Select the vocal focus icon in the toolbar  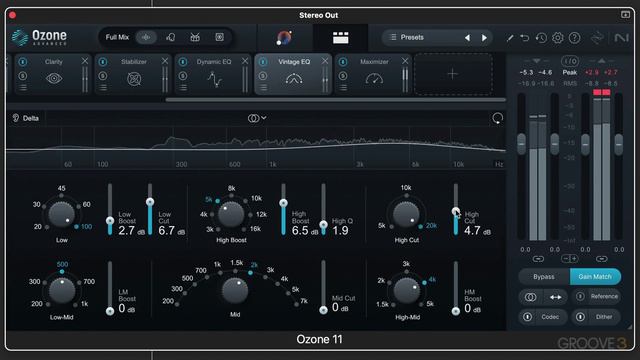pyautogui.click(x=171, y=37)
